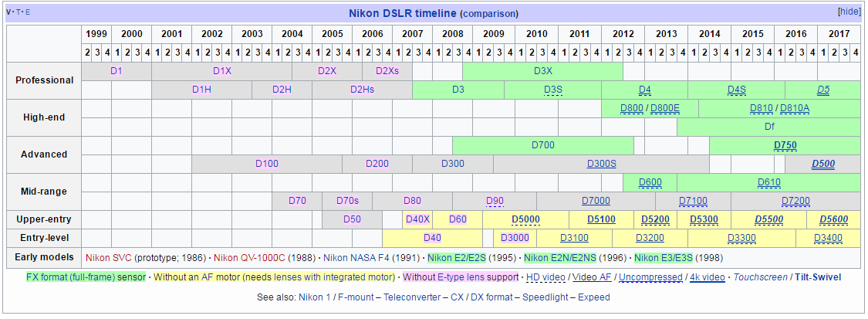Click the green FX format legend swatch
The width and height of the screenshot is (868, 319).
[86, 277]
